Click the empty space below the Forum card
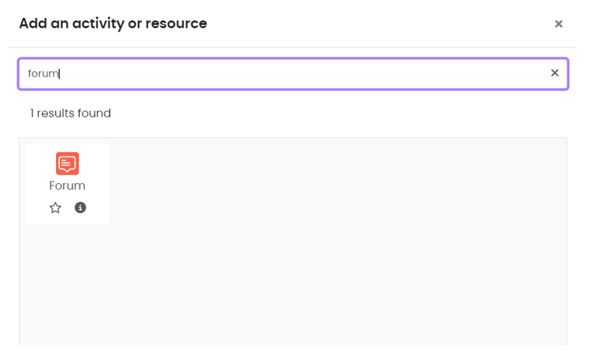 (67, 284)
